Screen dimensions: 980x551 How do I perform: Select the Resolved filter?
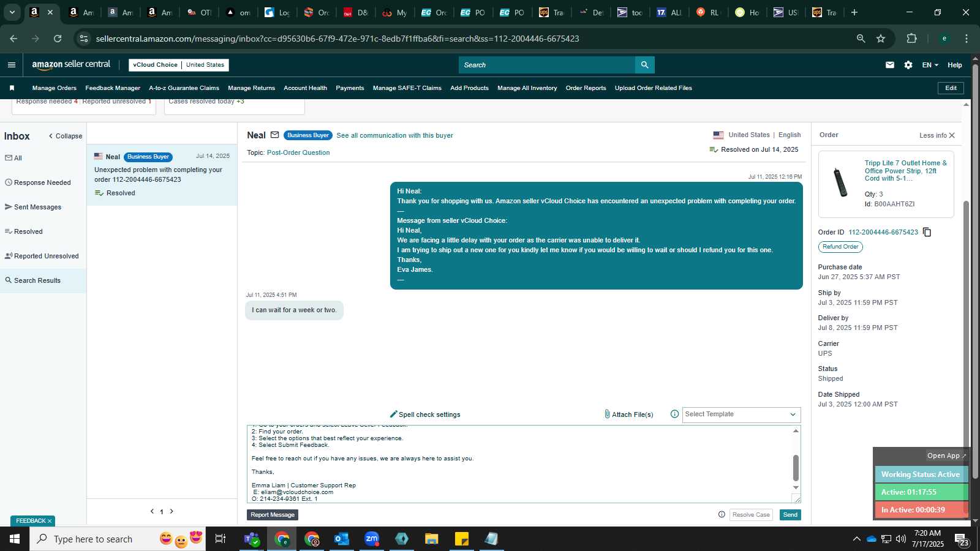coord(43,231)
